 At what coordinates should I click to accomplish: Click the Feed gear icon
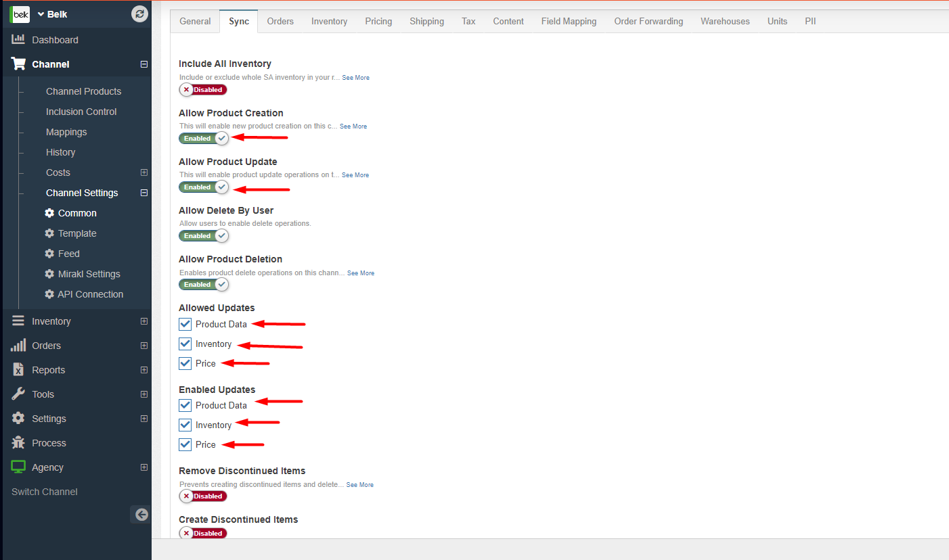click(49, 254)
